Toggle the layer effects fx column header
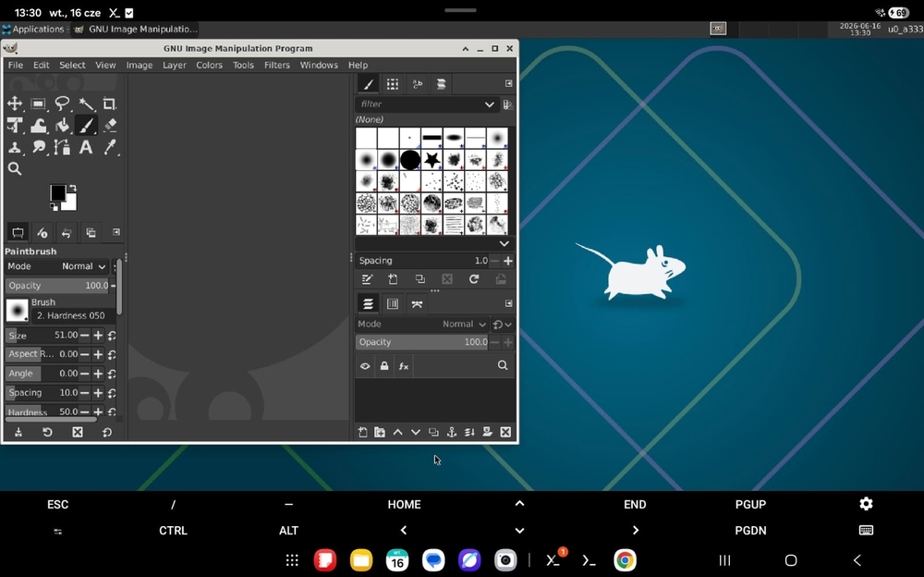This screenshot has width=924, height=577. click(x=404, y=366)
